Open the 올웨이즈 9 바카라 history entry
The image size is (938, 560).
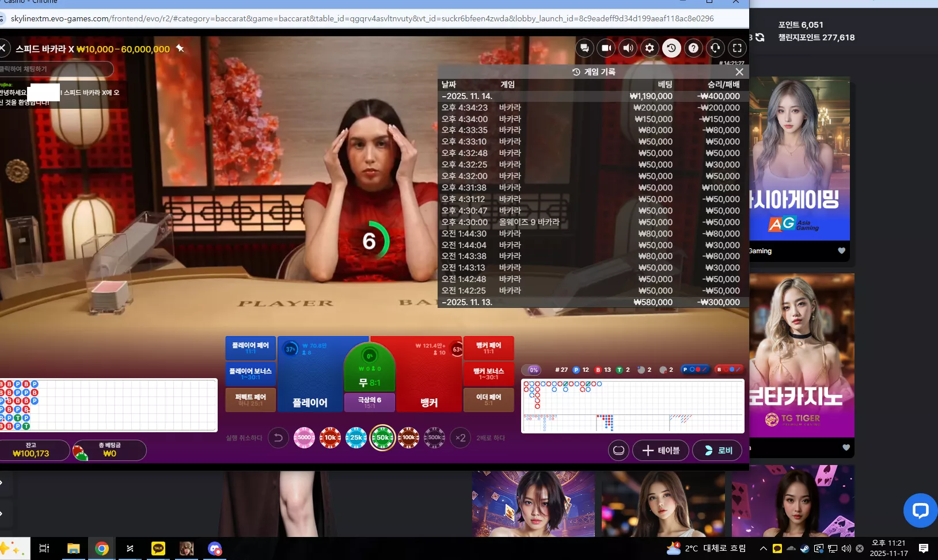pyautogui.click(x=593, y=222)
